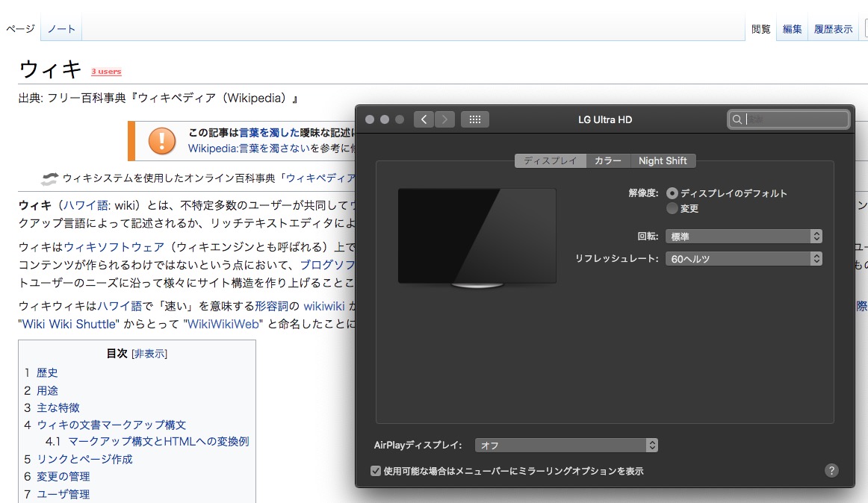Follow the ブログソフ link
The image size is (868, 503).
pyautogui.click(x=327, y=264)
